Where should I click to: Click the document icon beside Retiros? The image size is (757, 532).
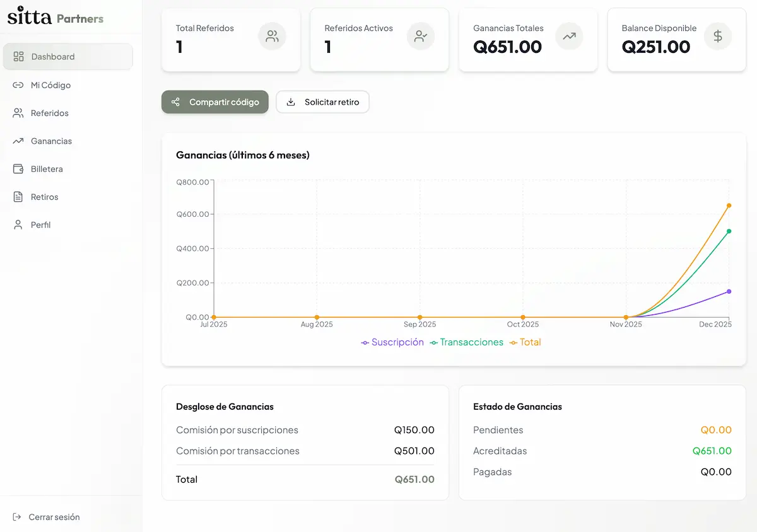click(18, 197)
